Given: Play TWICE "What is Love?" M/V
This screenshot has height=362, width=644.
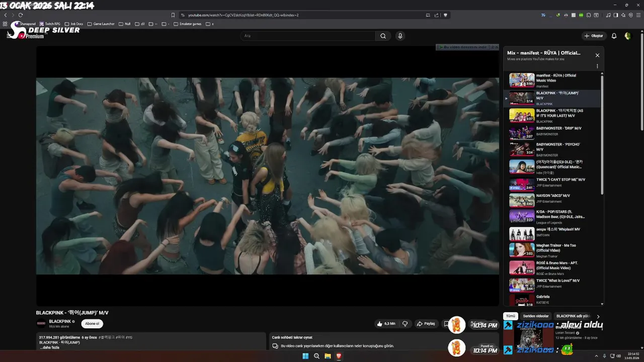Looking at the screenshot, I should [552, 285].
